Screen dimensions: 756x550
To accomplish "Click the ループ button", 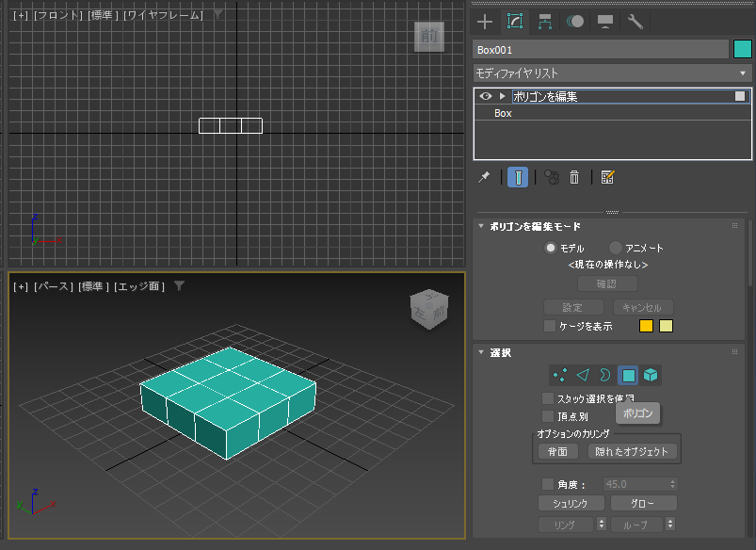I will click(x=637, y=525).
